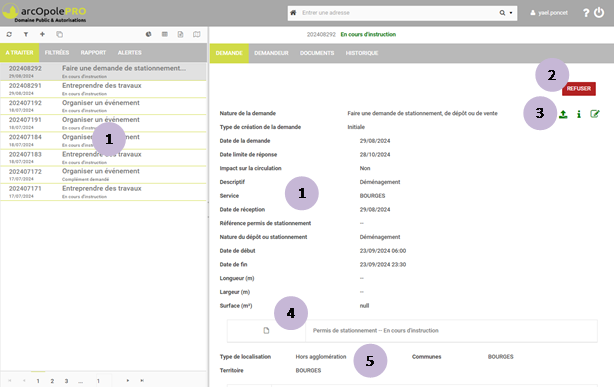Refresh the request list
Image resolution: width=614 pixels, height=387 pixels.
[x=9, y=34]
